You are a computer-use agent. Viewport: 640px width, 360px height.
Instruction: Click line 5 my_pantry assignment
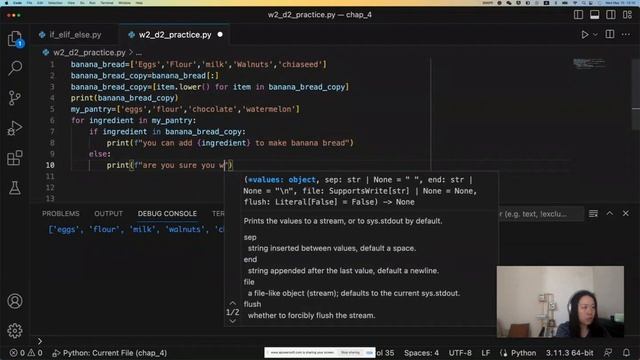[x=185, y=109]
